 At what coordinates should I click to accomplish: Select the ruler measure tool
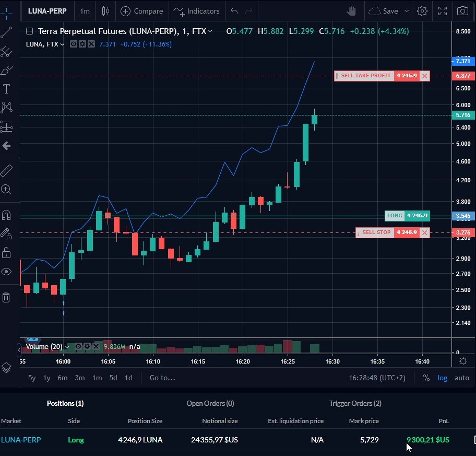(6, 171)
